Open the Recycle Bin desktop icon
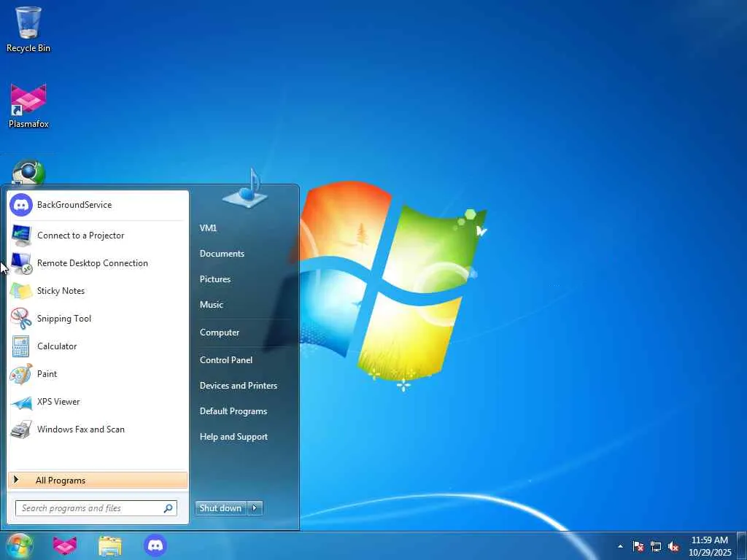Viewport: 747px width, 560px height. pyautogui.click(x=28, y=28)
